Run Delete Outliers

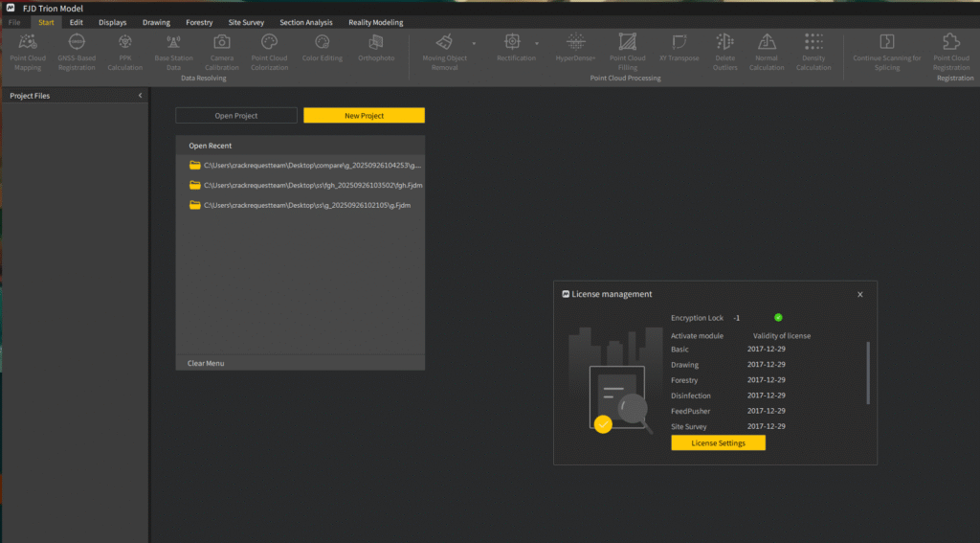(x=725, y=52)
